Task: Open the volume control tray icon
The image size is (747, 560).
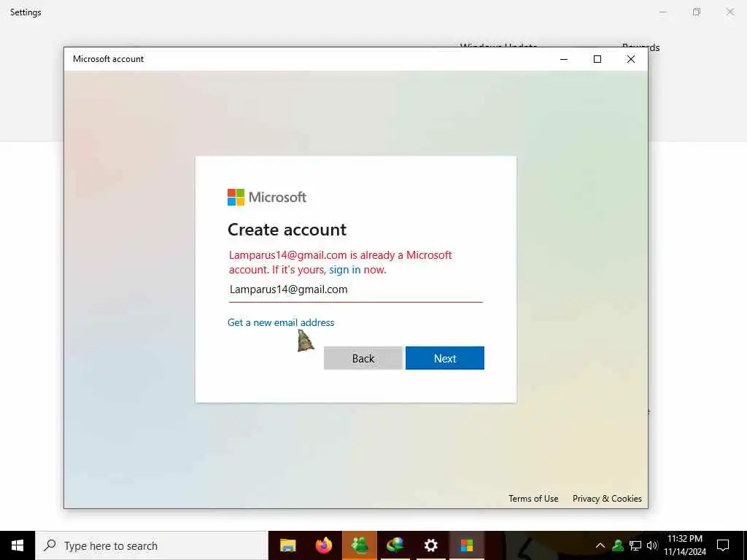Action: [x=652, y=545]
